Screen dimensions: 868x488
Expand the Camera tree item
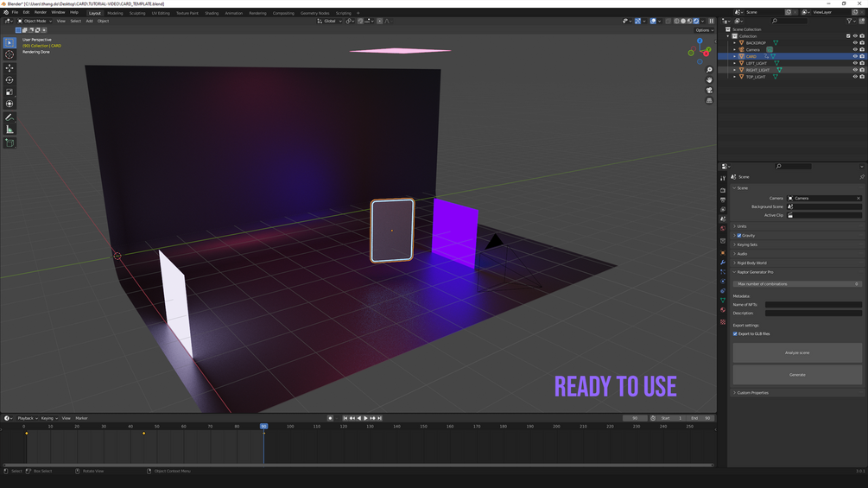735,49
